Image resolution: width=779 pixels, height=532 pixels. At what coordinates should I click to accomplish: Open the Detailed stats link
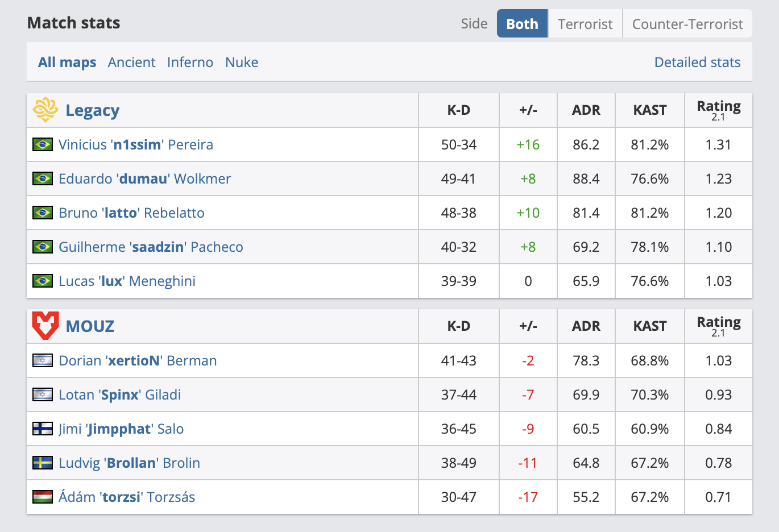697,62
